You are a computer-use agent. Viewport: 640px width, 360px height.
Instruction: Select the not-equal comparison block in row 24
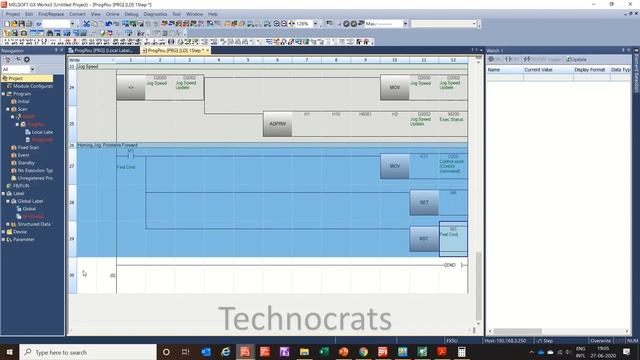pos(131,87)
